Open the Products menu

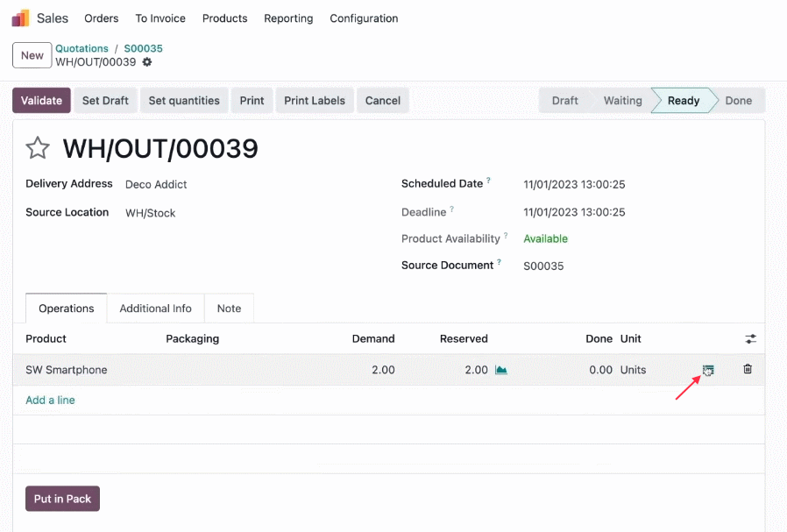225,18
